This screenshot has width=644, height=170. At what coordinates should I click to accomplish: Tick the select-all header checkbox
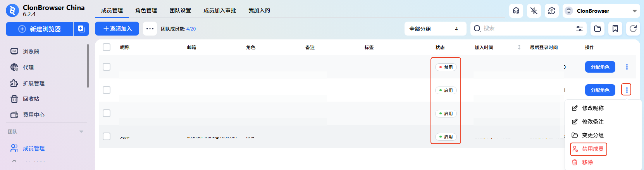[x=107, y=47]
